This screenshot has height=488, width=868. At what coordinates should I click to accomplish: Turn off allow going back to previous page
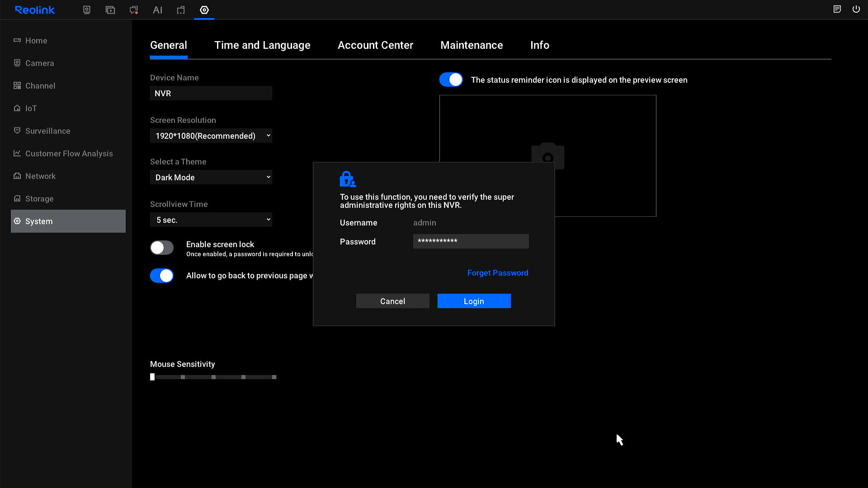[161, 276]
